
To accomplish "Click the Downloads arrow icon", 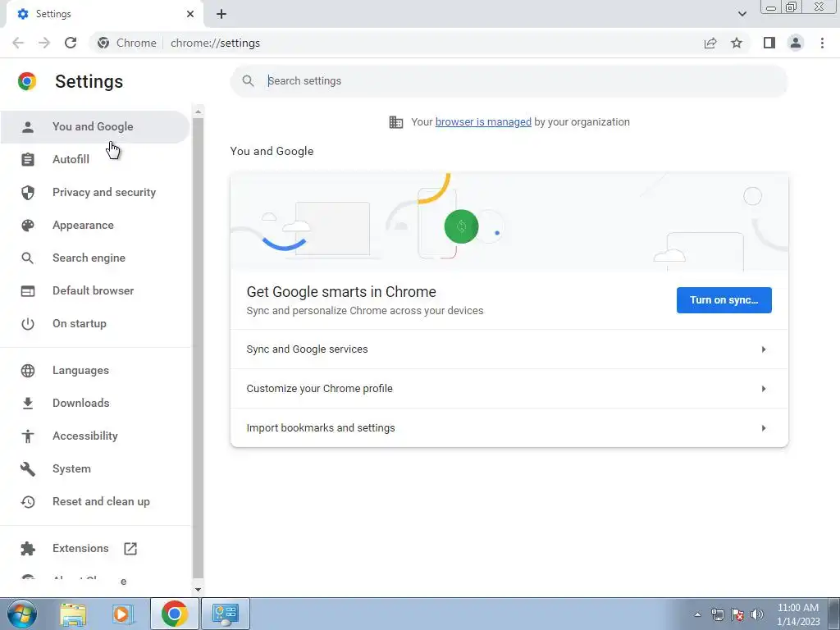I will click(x=28, y=403).
